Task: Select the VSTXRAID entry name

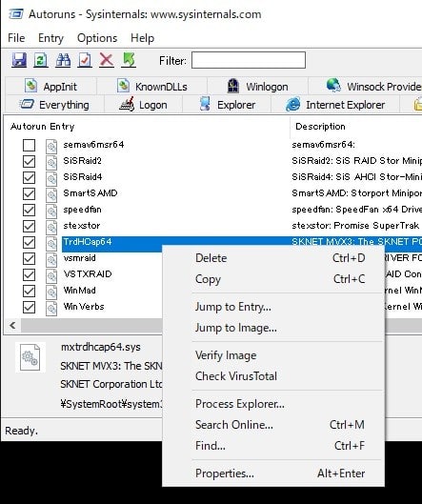Action: point(88,274)
